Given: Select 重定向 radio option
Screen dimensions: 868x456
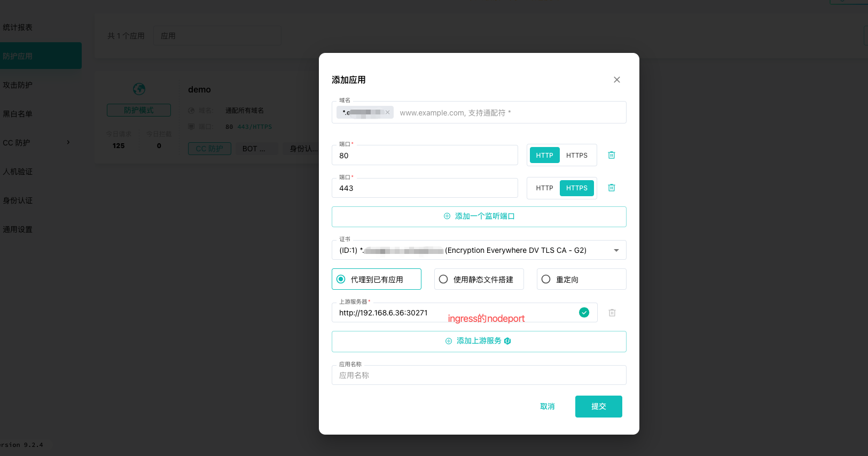Looking at the screenshot, I should coord(582,279).
